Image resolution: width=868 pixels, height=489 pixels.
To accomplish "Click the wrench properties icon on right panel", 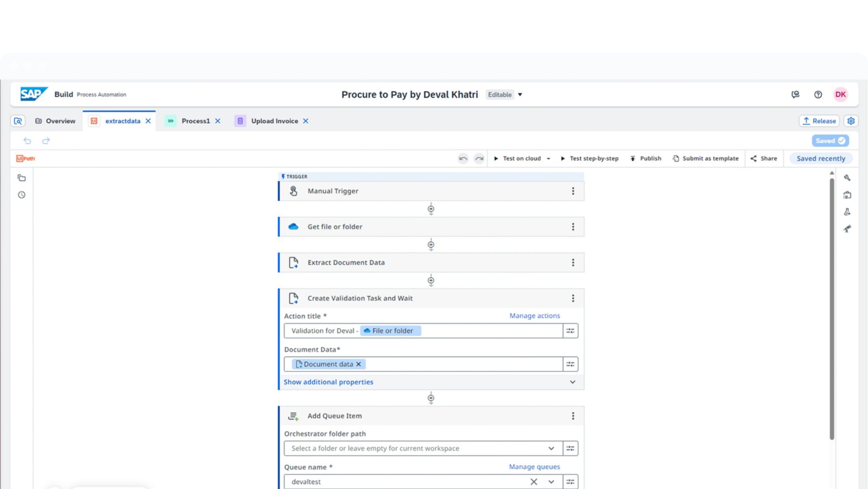I will coord(847,178).
